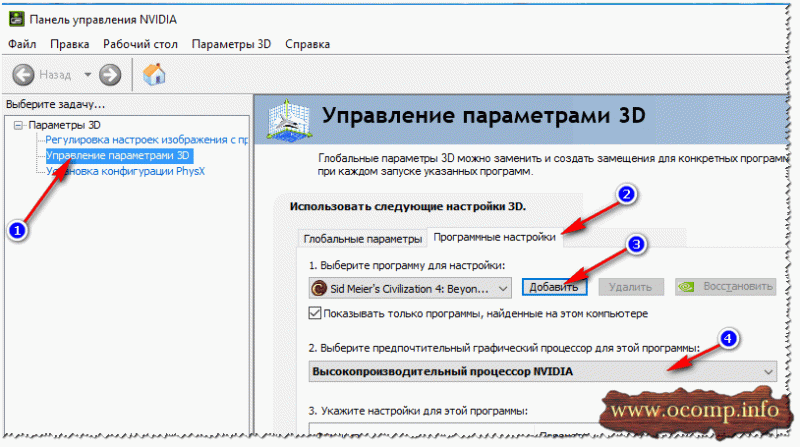Select the Программные настройки tab
The width and height of the screenshot is (800, 447).
point(494,237)
